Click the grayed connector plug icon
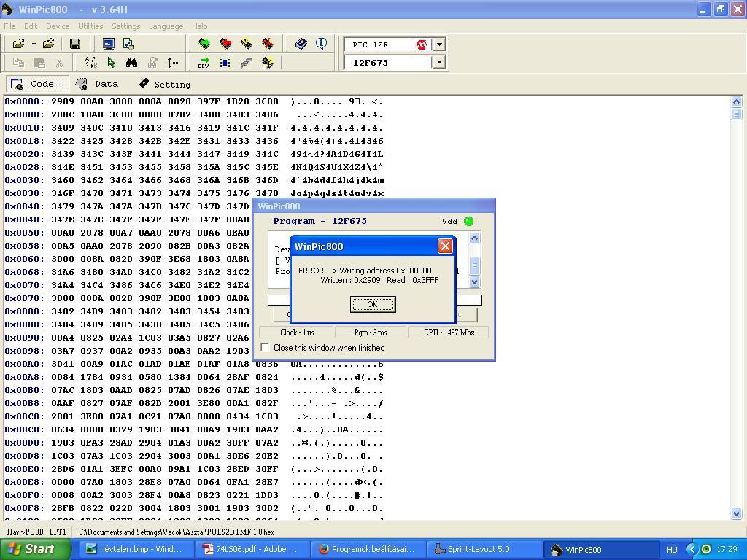Image resolution: width=747 pixels, height=560 pixels. pos(247,63)
